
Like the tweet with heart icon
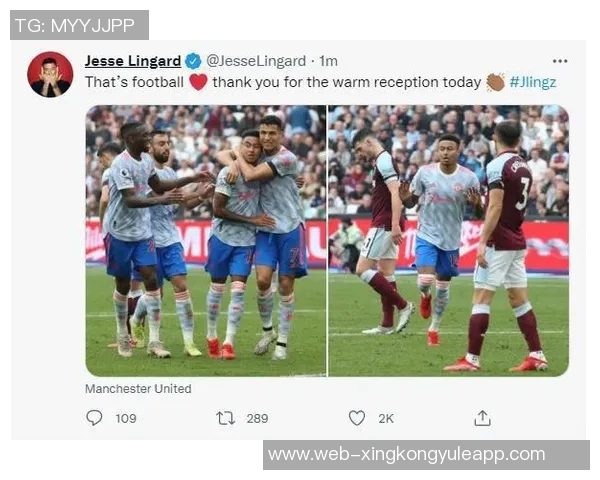coord(357,418)
